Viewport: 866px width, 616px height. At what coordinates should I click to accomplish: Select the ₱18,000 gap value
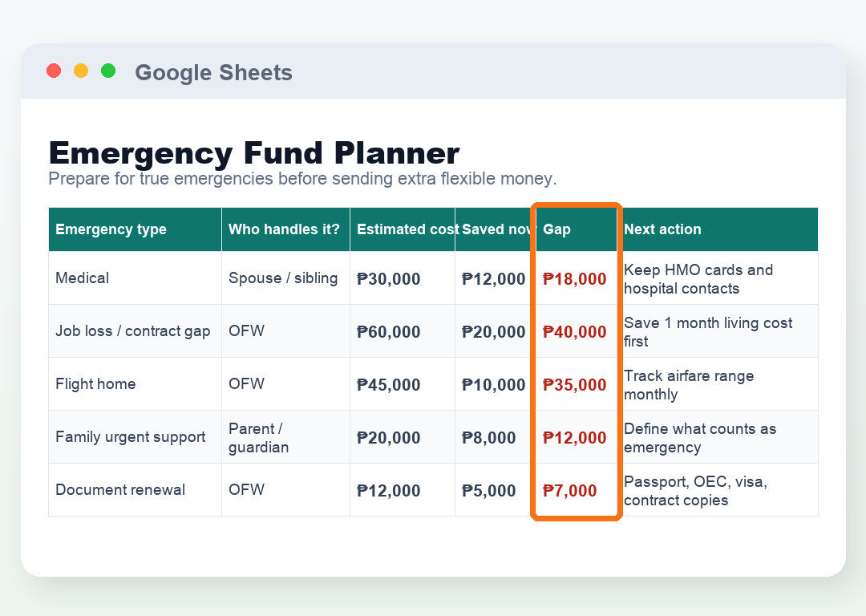(574, 278)
